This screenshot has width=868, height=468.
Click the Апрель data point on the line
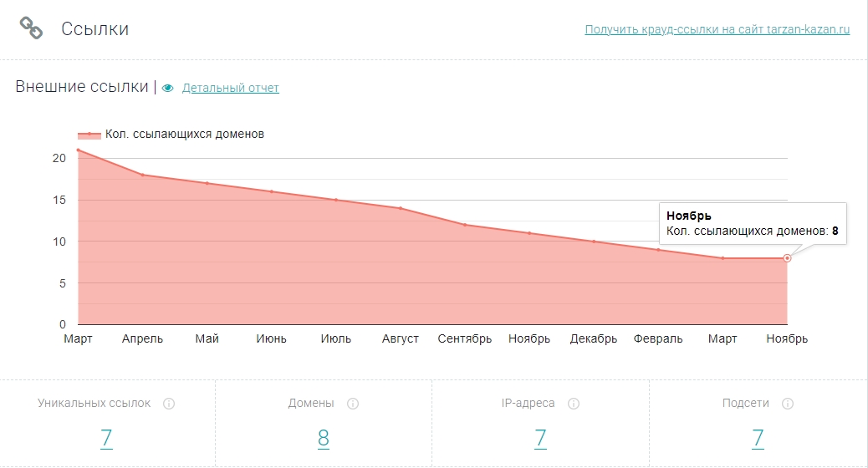pos(142,175)
